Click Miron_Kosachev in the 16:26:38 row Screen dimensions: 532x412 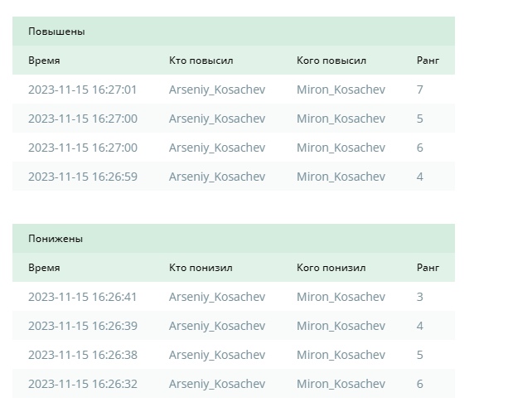(341, 355)
